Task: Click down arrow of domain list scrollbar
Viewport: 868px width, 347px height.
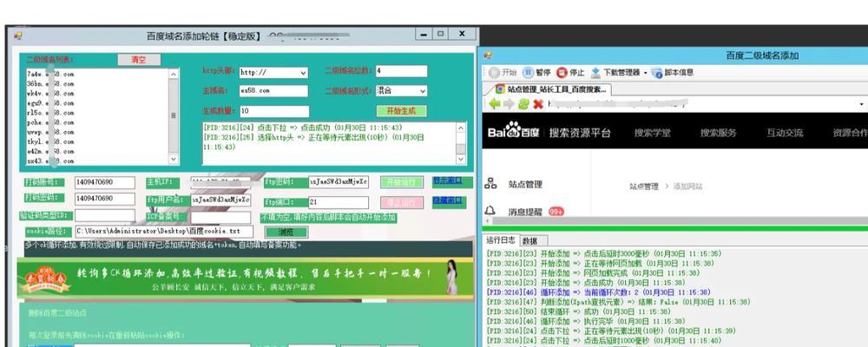Action: click(x=174, y=159)
